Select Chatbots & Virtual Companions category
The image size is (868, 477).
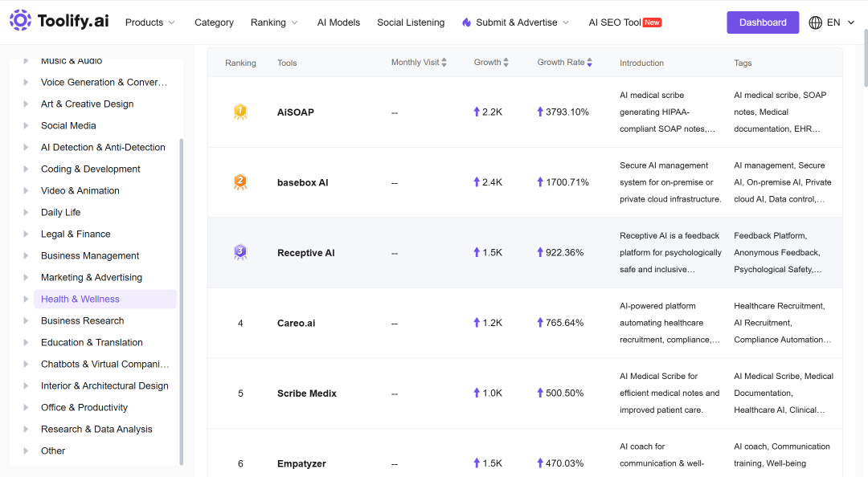[x=104, y=364]
